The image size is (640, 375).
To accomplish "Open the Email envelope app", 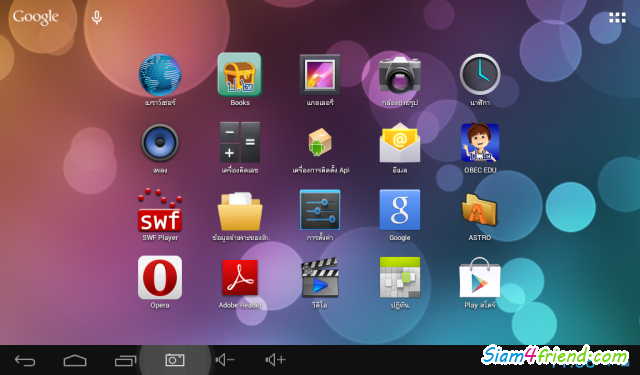I will pyautogui.click(x=400, y=142).
